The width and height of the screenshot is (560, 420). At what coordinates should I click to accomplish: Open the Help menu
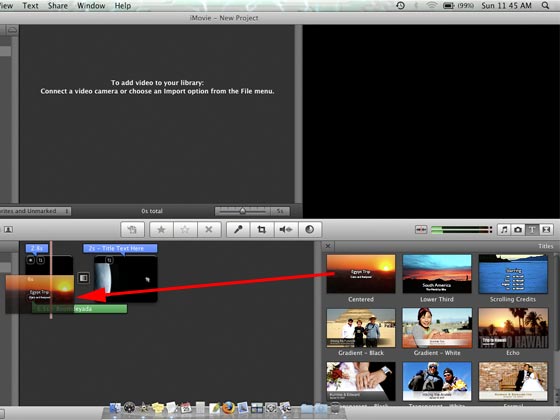tap(122, 6)
